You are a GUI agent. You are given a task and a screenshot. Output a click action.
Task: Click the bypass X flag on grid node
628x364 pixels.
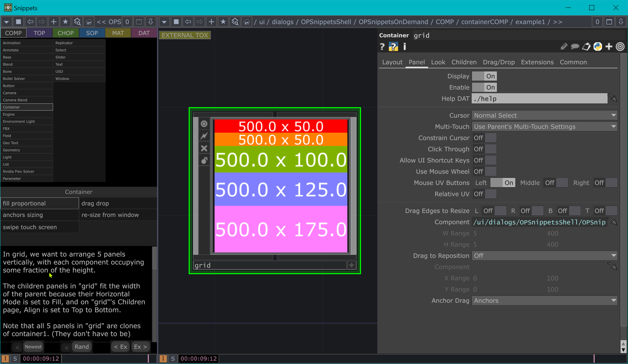coord(204,148)
